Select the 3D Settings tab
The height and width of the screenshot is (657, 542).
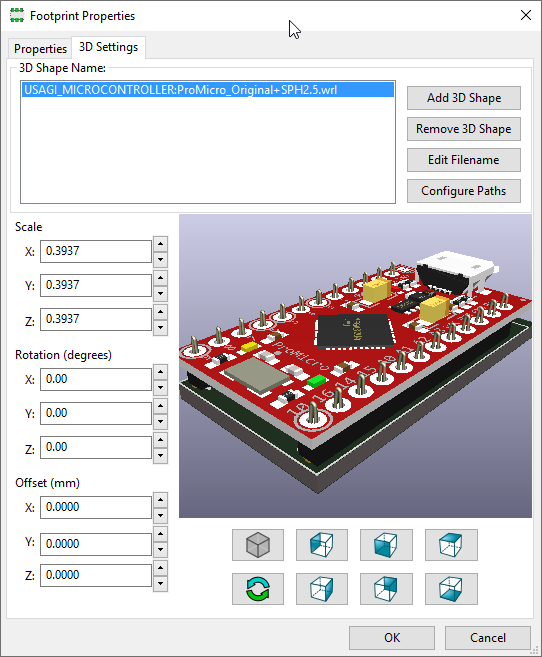point(108,47)
